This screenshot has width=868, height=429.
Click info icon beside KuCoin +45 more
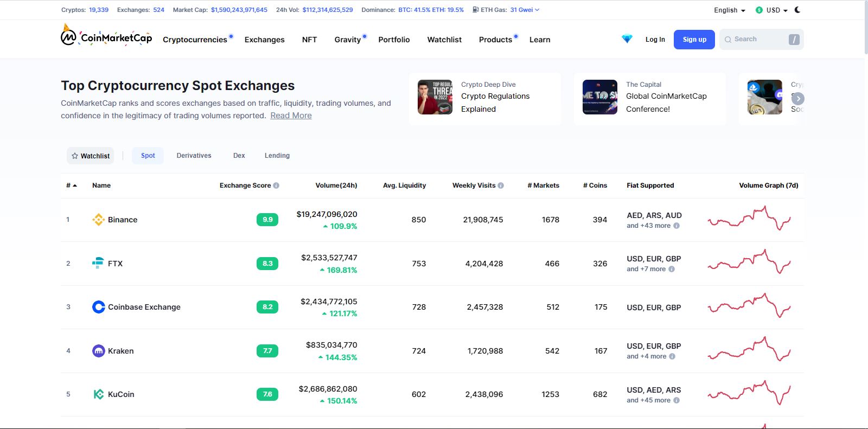[x=676, y=400]
